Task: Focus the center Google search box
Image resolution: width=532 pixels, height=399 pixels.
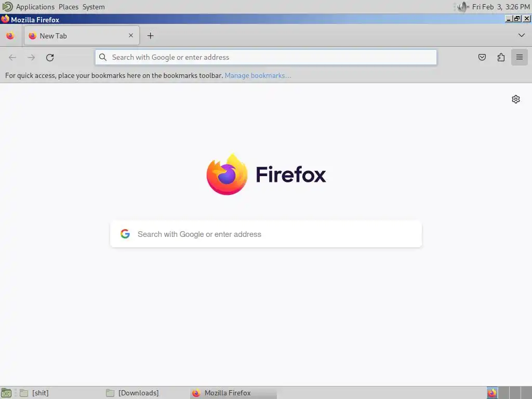Action: 266,234
